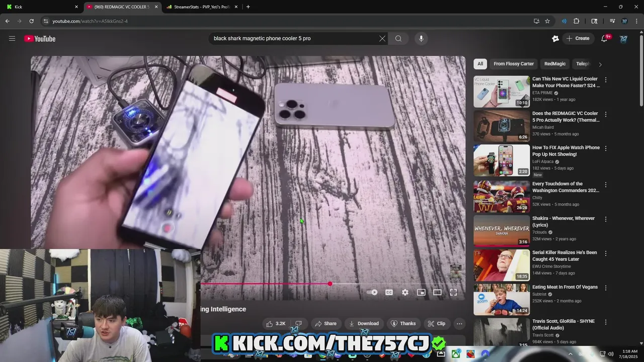Toggle the autoplay switch in the player

372,292
